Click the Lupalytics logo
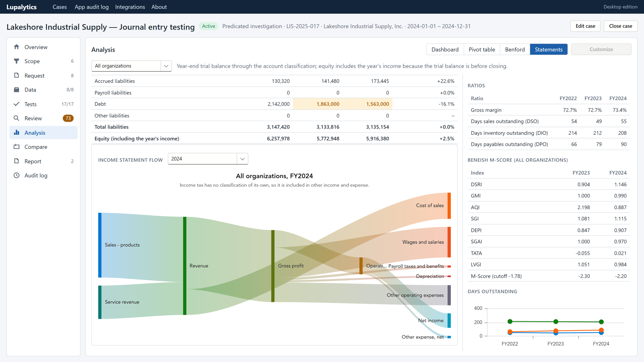Screen dimensions: 644x362 pyautogui.click(x=22, y=7)
